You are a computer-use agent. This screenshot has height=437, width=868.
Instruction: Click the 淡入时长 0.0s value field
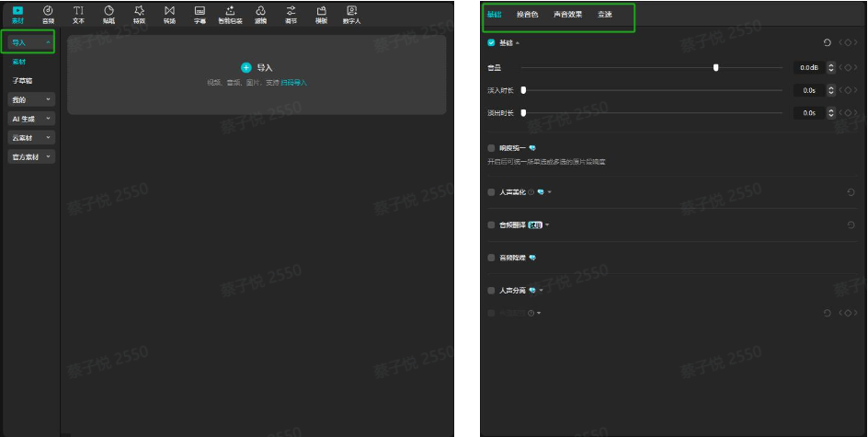(809, 90)
